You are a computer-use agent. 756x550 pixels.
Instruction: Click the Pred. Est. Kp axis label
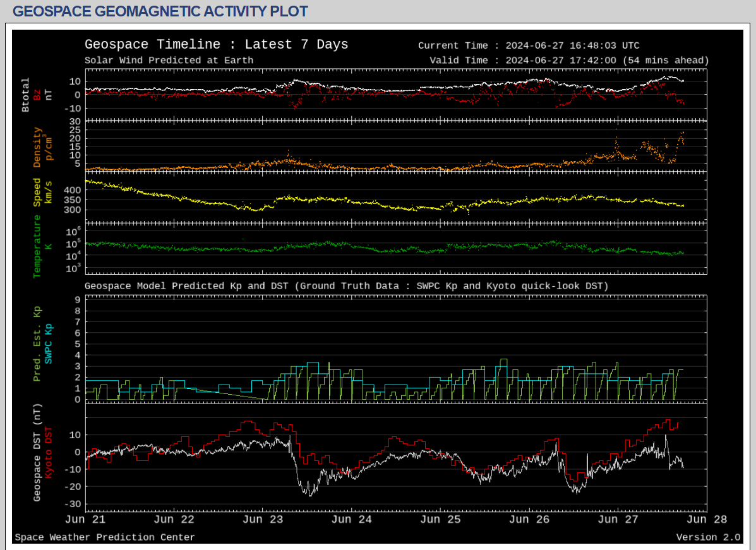pyautogui.click(x=37, y=343)
